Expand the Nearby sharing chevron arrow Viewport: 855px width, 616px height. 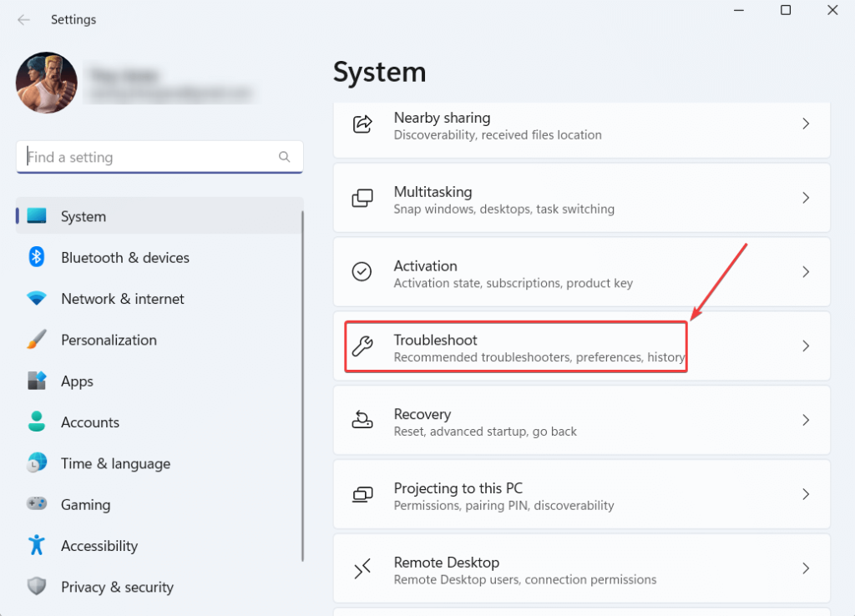806,124
